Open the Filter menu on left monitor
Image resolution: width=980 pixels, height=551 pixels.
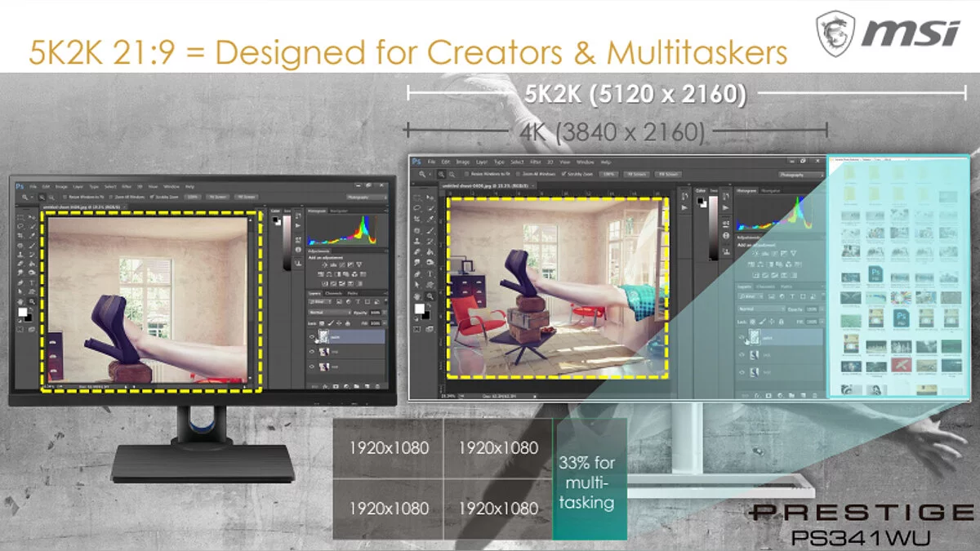[x=127, y=187]
